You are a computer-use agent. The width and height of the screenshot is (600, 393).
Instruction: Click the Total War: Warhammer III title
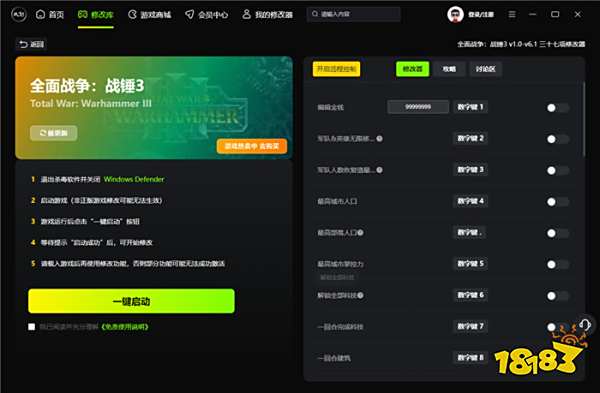91,103
